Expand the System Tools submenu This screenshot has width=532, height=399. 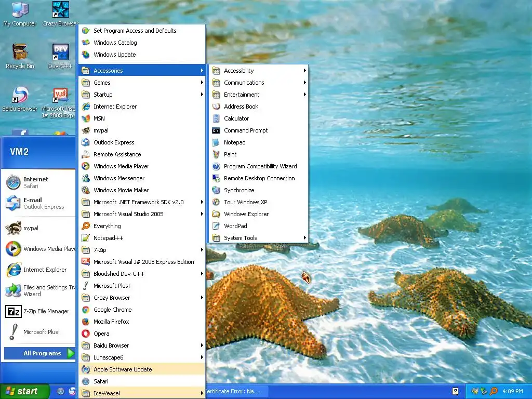pos(260,238)
